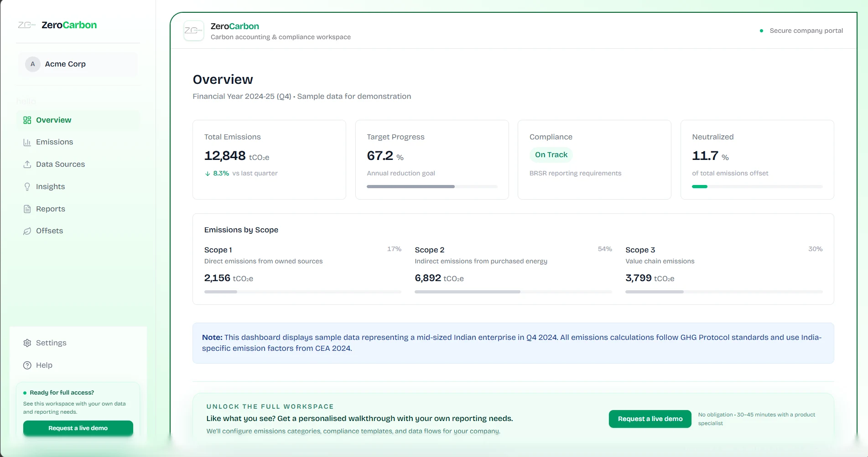Viewport: 868px width, 457px height.
Task: Click the Note about sample data
Action: coord(513,343)
